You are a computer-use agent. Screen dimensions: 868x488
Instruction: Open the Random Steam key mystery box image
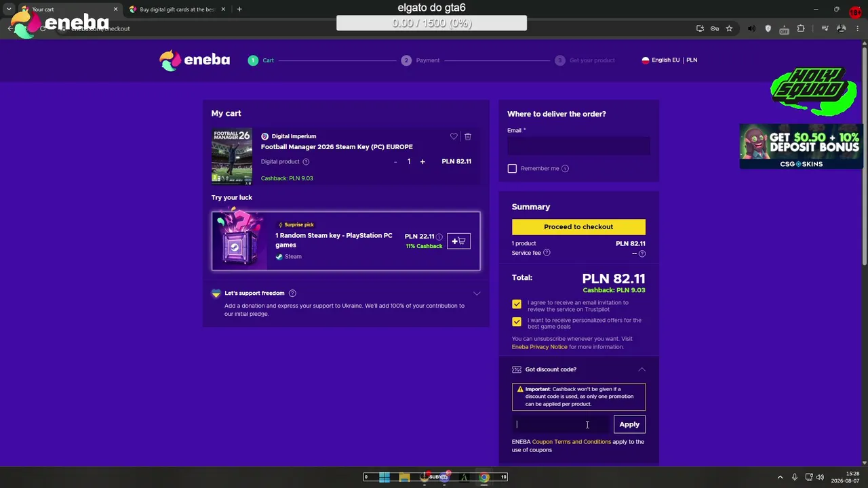239,241
